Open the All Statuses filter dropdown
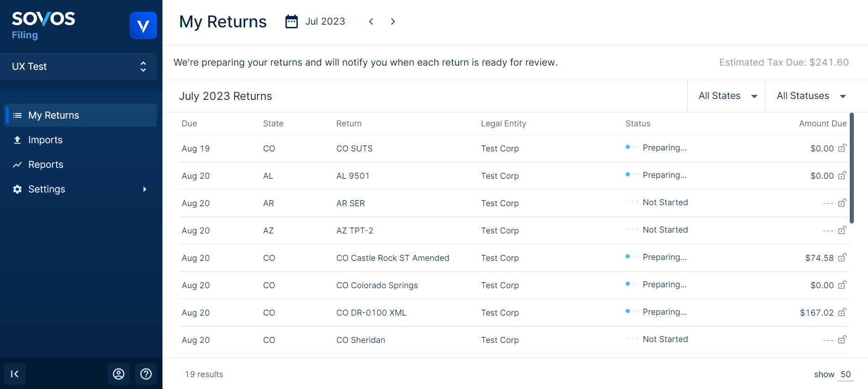Image resolution: width=868 pixels, height=389 pixels. [811, 96]
